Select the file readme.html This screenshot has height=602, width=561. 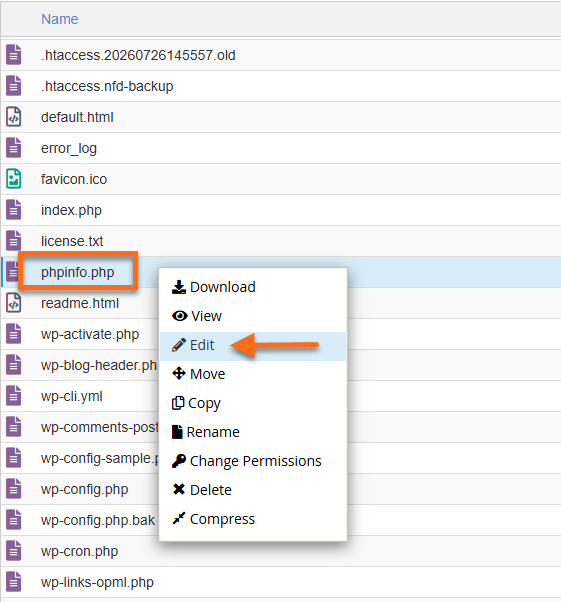coord(80,303)
